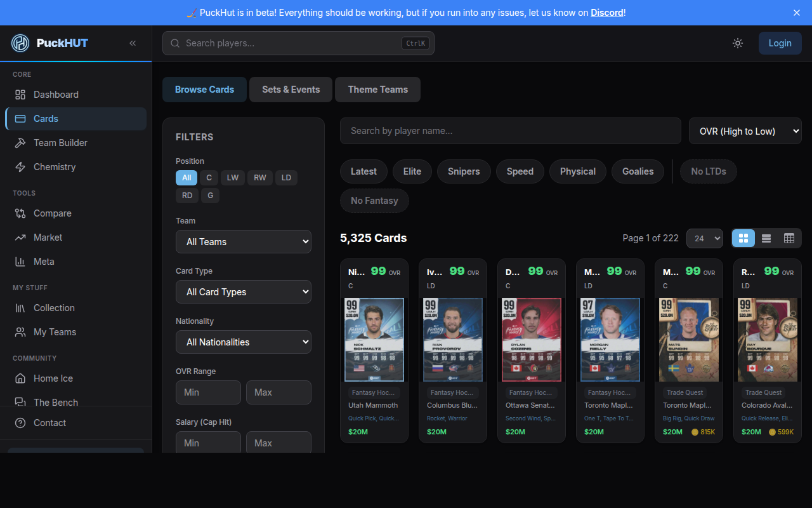This screenshot has height=508, width=812.
Task: Toggle light/dark theme sun icon
Action: pos(737,43)
